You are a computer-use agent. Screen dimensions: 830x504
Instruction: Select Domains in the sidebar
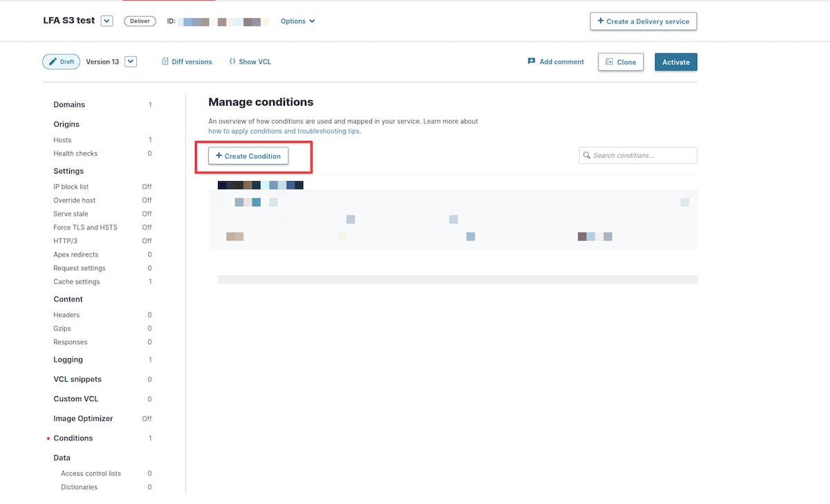tap(69, 104)
